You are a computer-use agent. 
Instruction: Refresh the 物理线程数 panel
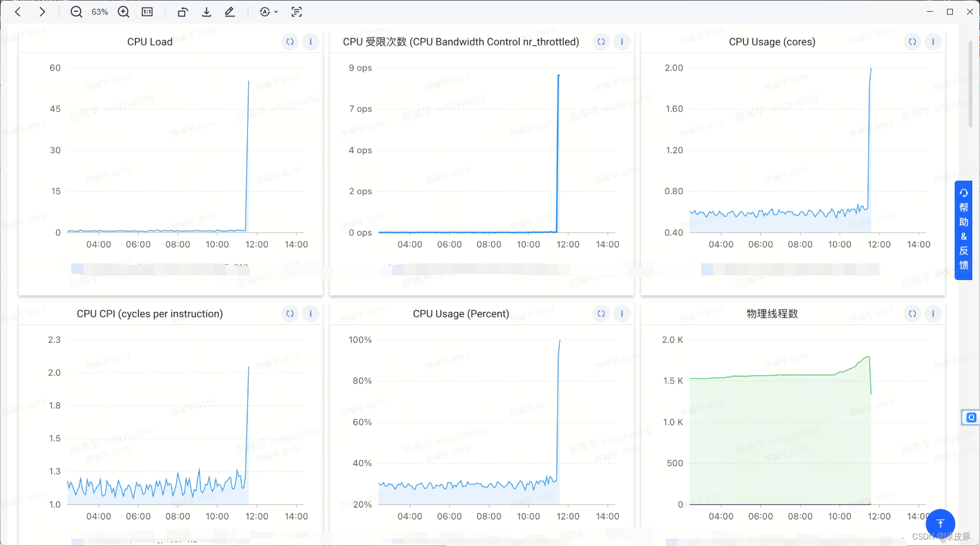(912, 314)
